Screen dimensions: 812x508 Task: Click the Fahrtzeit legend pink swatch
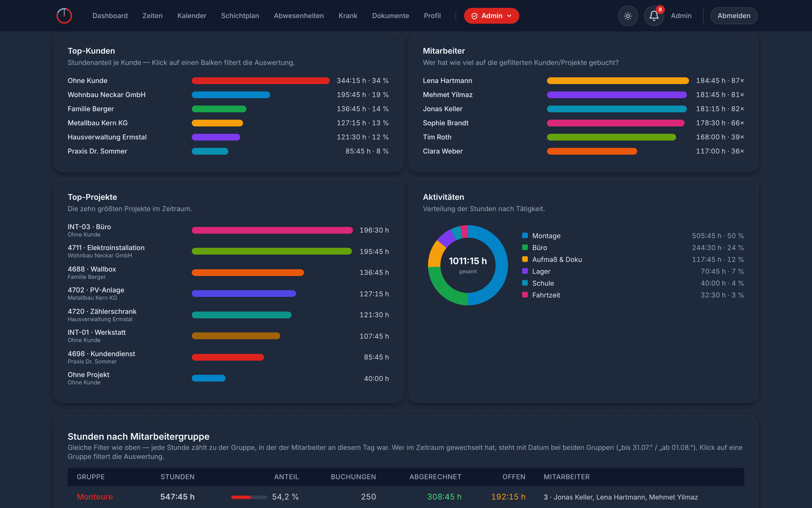(525, 295)
